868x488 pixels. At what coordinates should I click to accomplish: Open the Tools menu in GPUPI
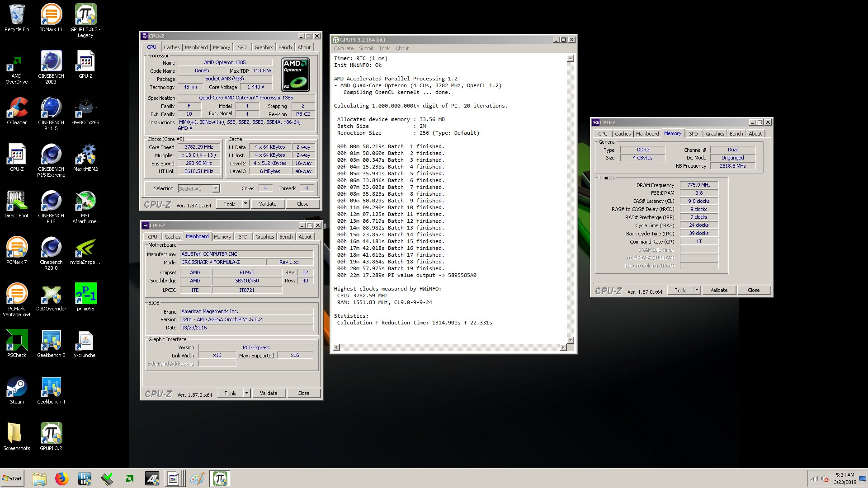coord(384,48)
